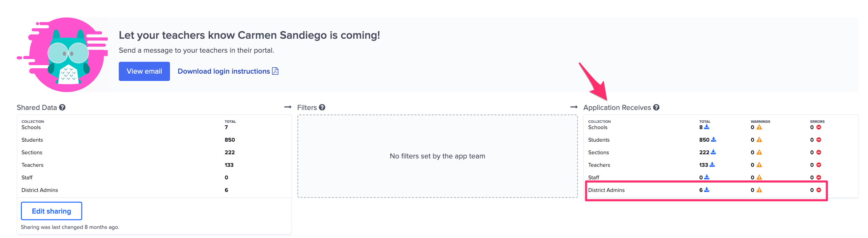Screen dimensions: 868x238
Task: Click the Filters help question mark
Action: [x=322, y=107]
